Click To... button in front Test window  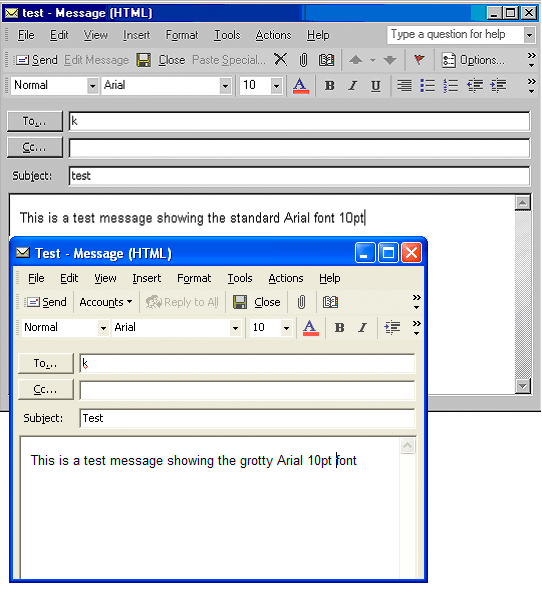[x=46, y=363]
